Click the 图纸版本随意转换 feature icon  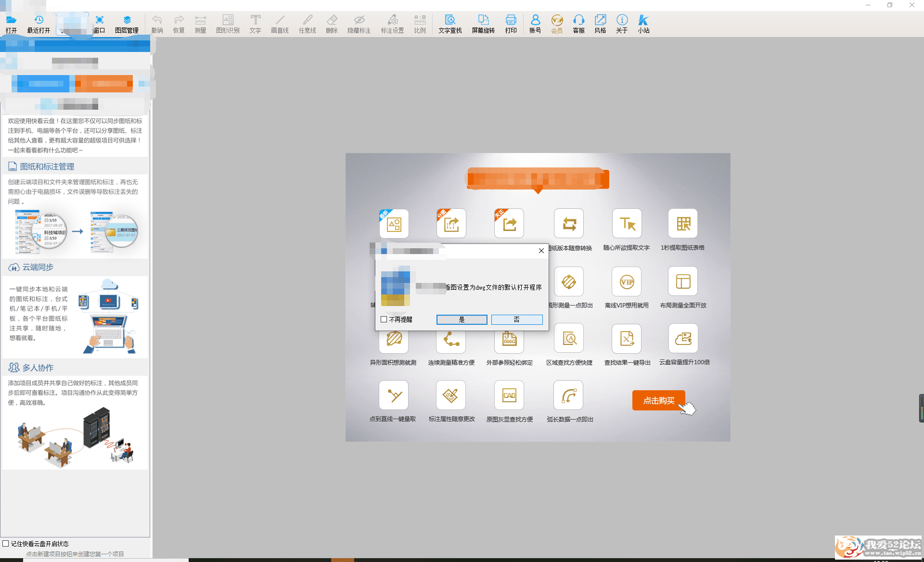pyautogui.click(x=569, y=223)
